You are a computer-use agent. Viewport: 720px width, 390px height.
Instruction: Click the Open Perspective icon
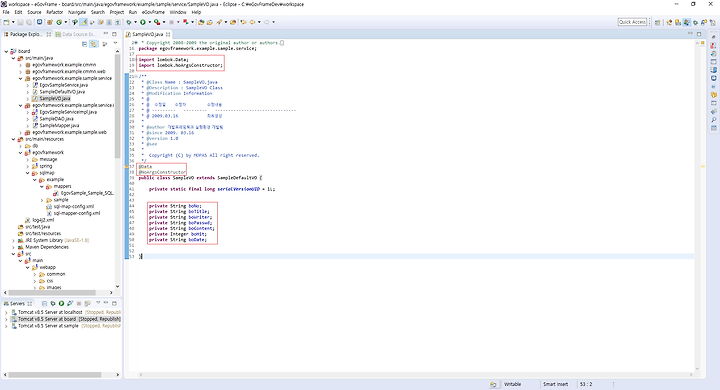(657, 22)
